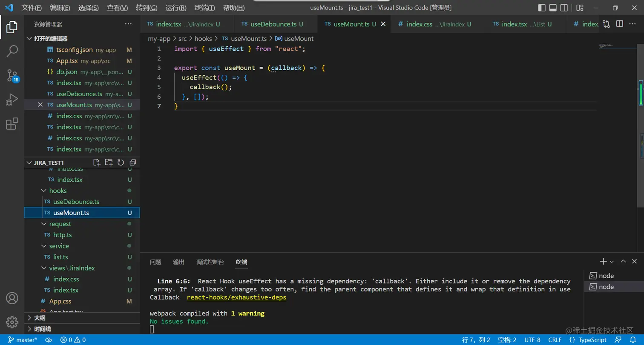Viewport: 644px width, 345px height.
Task: Maximize the panel with the up chevron
Action: coord(623,261)
